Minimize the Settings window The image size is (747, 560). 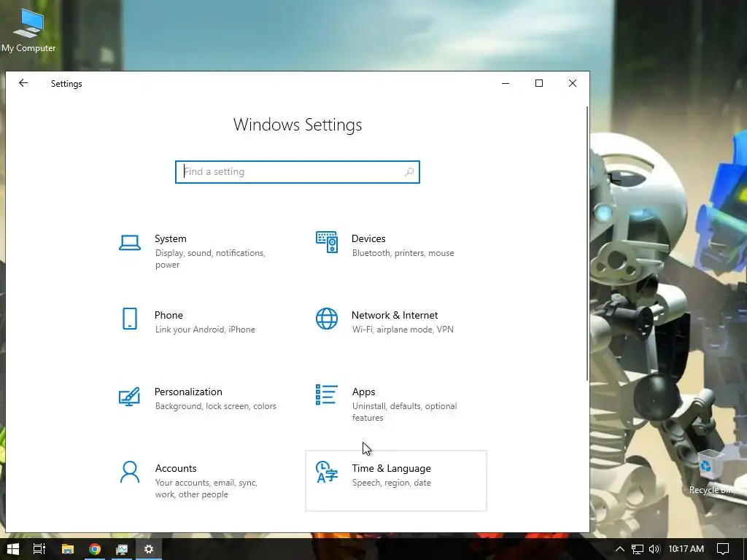(x=506, y=83)
